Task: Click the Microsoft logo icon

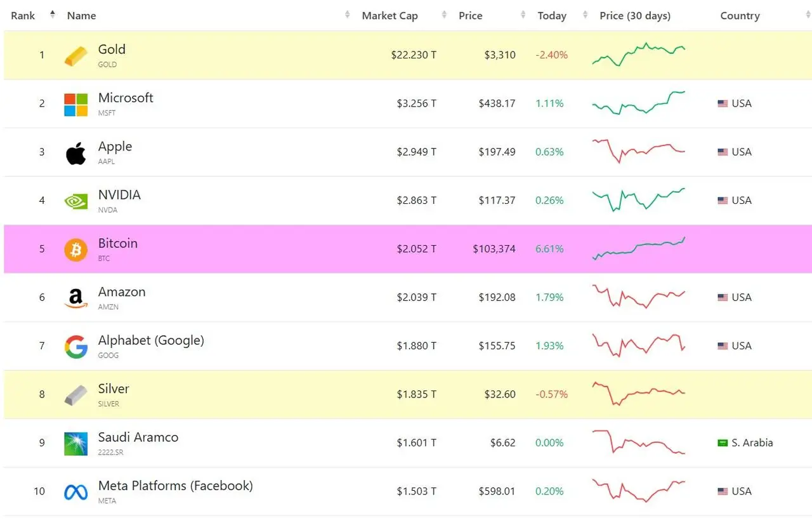Action: point(76,105)
